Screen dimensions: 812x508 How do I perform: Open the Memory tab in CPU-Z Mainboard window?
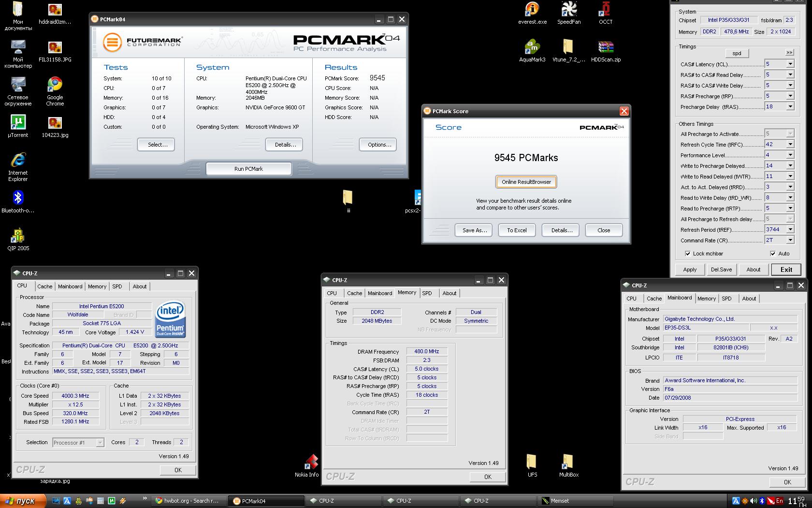point(707,299)
